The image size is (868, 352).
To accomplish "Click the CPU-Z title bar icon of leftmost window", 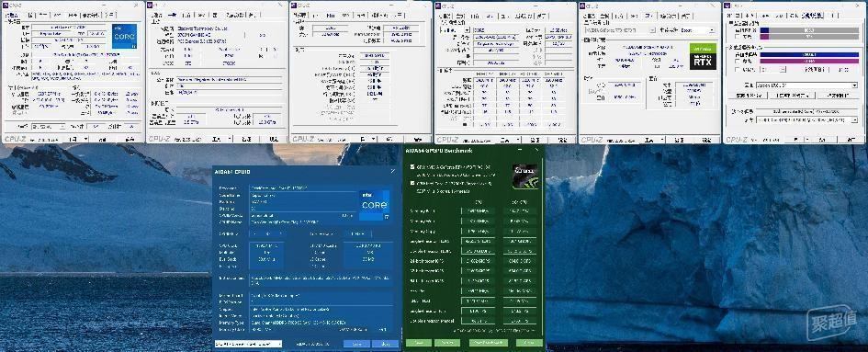I will click(x=6, y=6).
